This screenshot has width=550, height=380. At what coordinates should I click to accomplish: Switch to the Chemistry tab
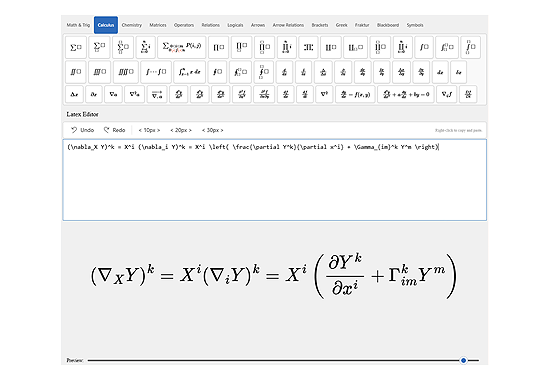132,25
